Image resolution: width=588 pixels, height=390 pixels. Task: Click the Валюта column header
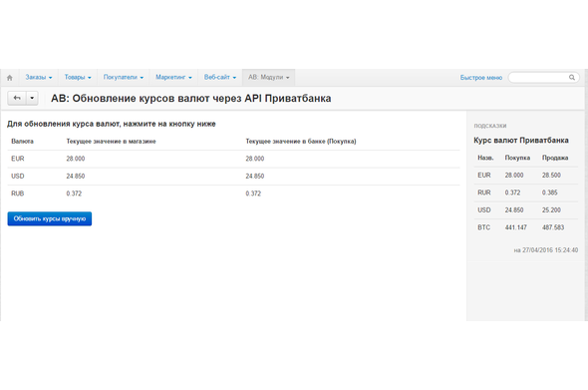pyautogui.click(x=23, y=141)
